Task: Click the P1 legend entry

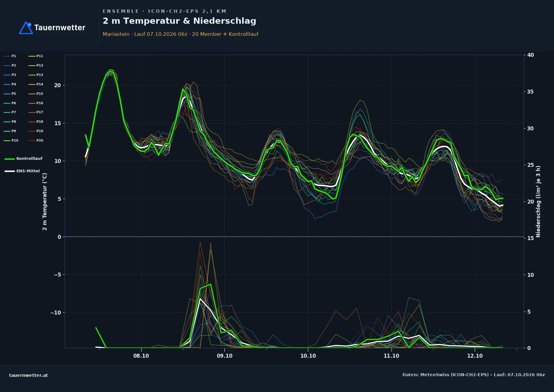Action: [x=10, y=56]
